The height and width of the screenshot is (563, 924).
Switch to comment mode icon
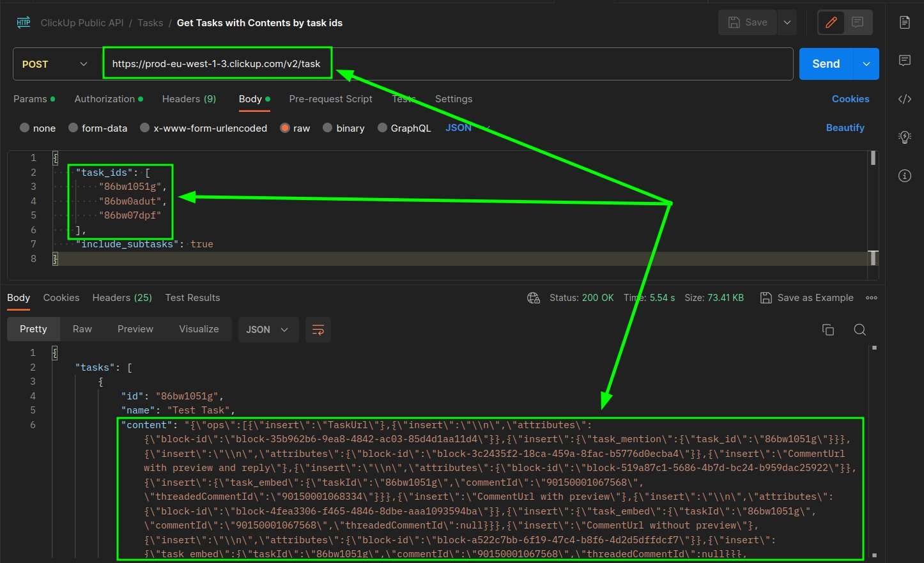tap(858, 22)
